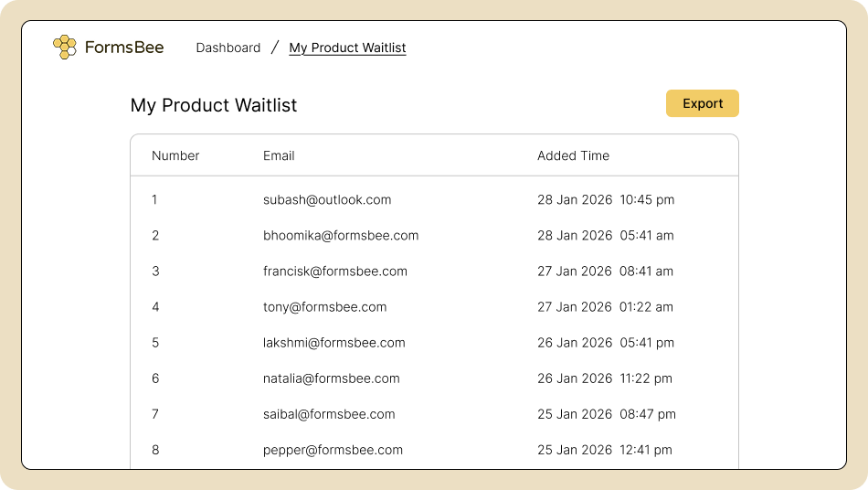This screenshot has height=490, width=868.
Task: Click the FormsBee honeycomb logo icon
Action: pos(64,48)
